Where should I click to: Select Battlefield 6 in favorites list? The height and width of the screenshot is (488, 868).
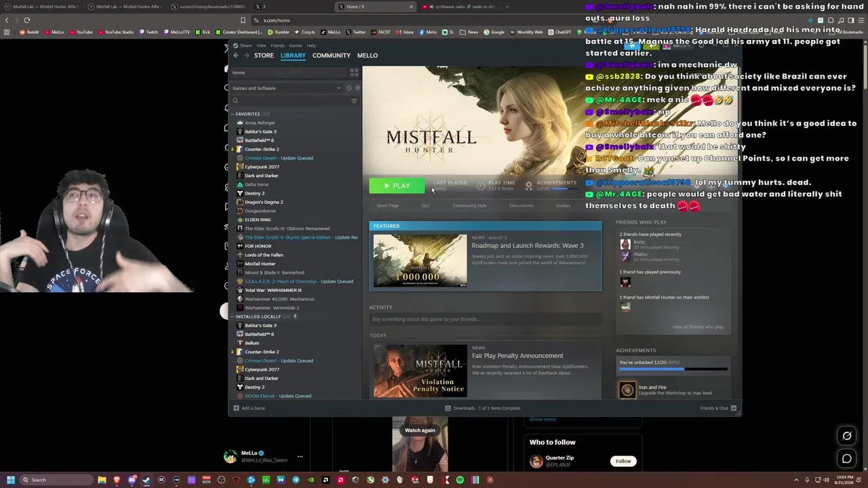(x=259, y=140)
